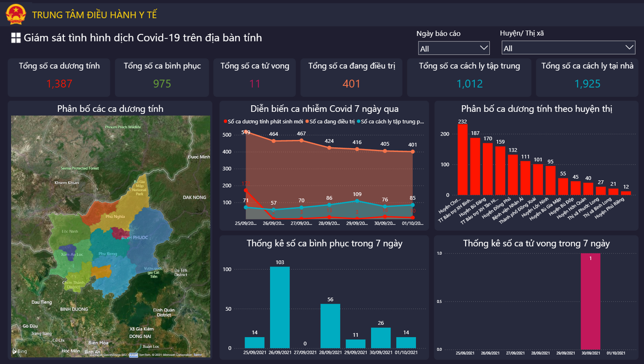Viewport: 644px width, 364px height.
Task: Select the 30/09/2021 death bar
Action: click(x=590, y=301)
